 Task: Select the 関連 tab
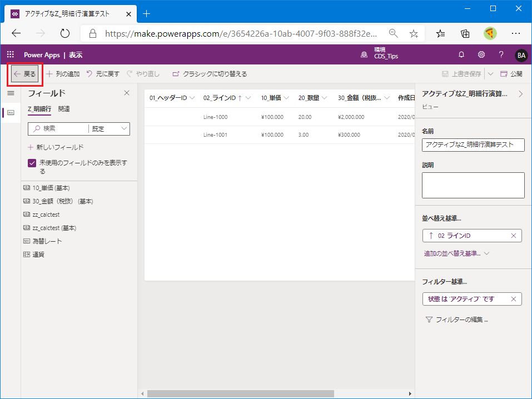(64, 109)
